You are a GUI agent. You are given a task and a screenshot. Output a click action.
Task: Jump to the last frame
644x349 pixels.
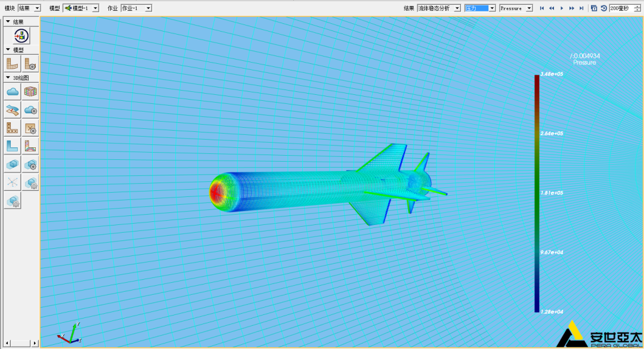tap(581, 8)
